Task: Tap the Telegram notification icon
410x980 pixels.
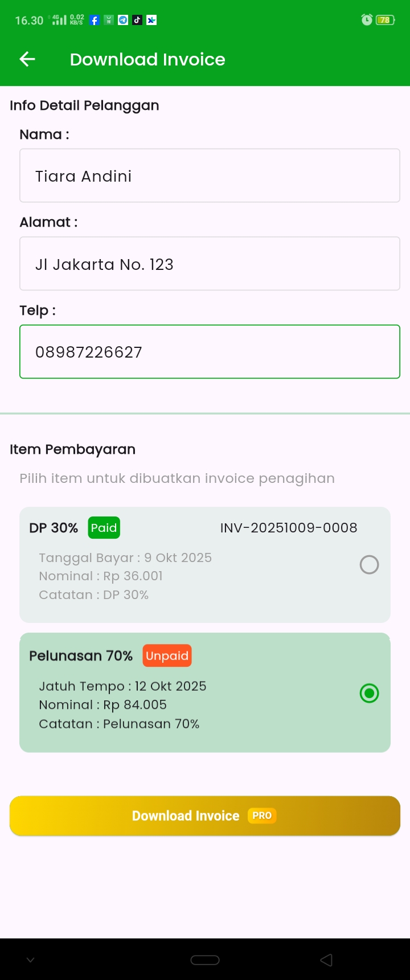Action: tap(123, 20)
